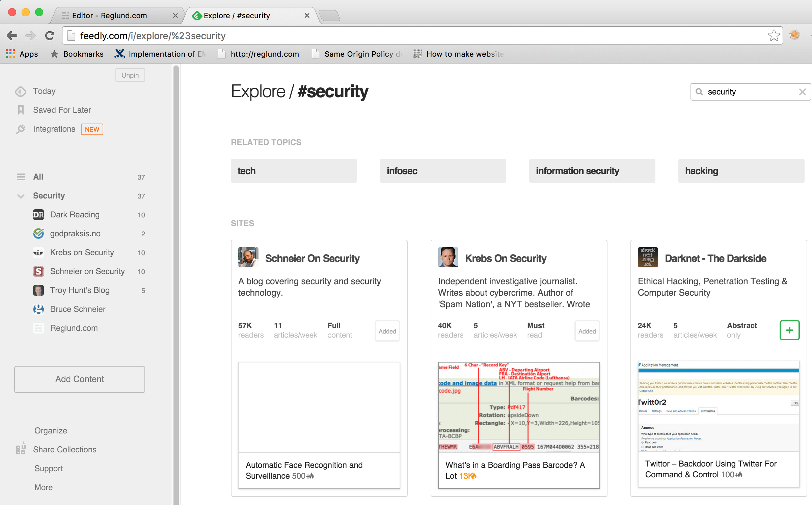
Task: Open the godpraksis.no feed
Action: 75,234
